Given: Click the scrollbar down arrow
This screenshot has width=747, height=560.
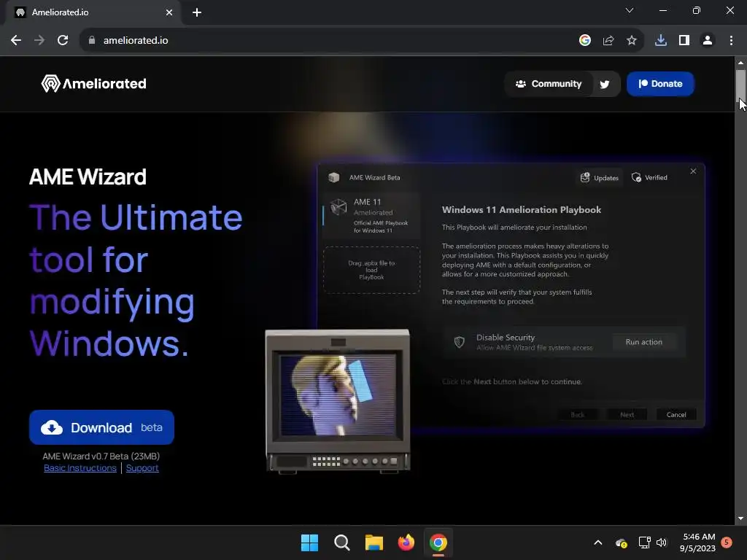Looking at the screenshot, I should click(x=740, y=518).
